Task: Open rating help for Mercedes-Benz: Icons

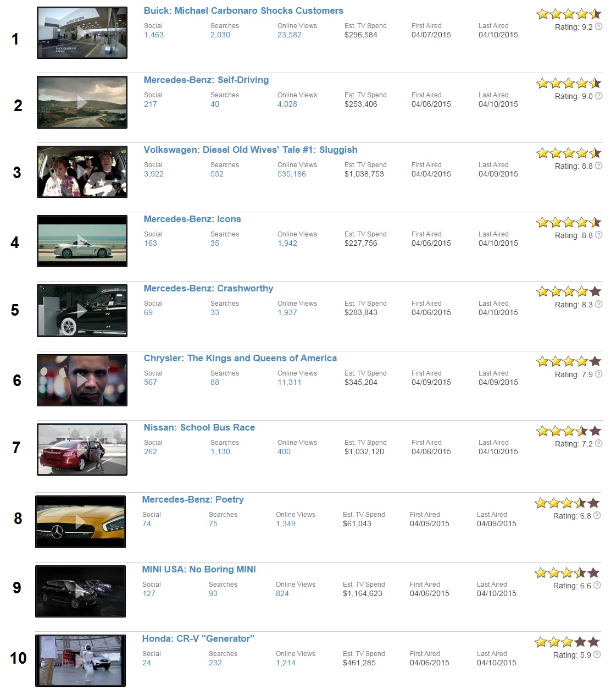Action: pyautogui.click(x=599, y=235)
